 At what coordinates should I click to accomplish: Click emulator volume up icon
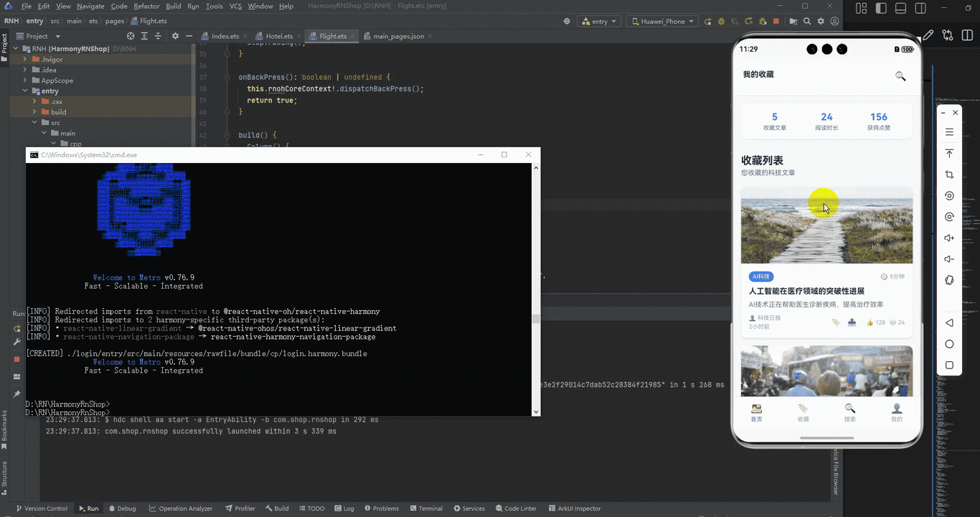tap(949, 238)
